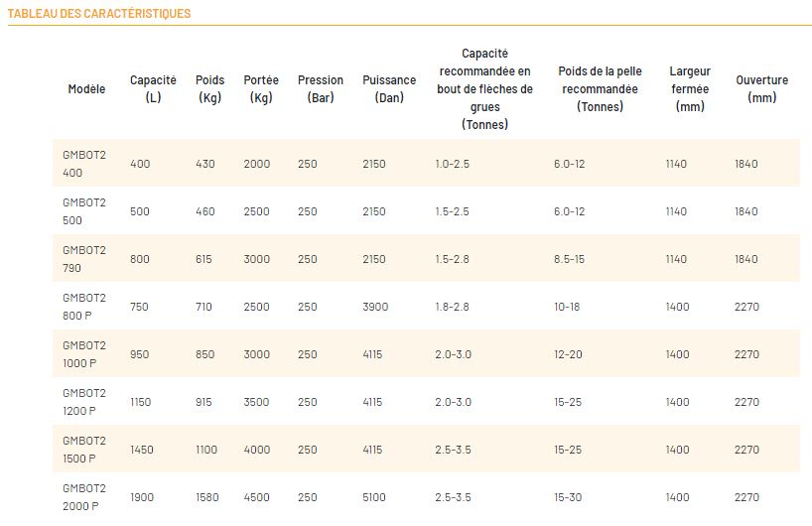Select the Largeur fermée (mm) header

[x=690, y=89]
